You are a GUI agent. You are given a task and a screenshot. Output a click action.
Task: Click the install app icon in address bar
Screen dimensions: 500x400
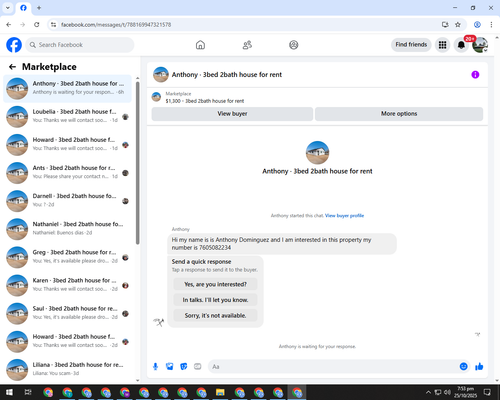[445, 25]
